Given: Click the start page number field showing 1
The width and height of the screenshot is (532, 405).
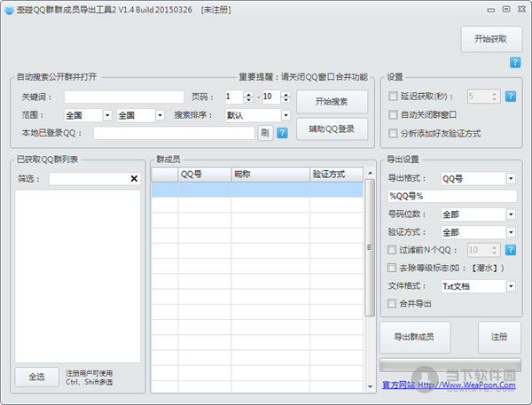Looking at the screenshot, I should tap(234, 97).
